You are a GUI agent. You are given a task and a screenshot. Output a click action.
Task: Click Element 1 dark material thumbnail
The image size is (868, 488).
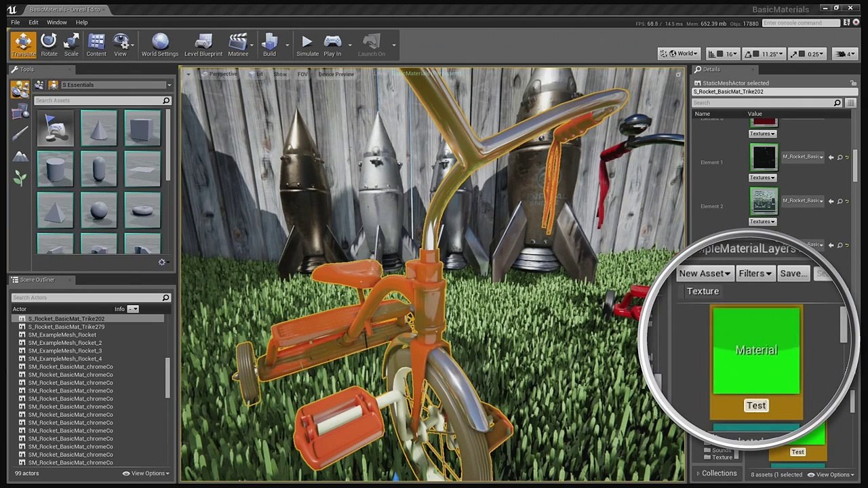(x=764, y=158)
